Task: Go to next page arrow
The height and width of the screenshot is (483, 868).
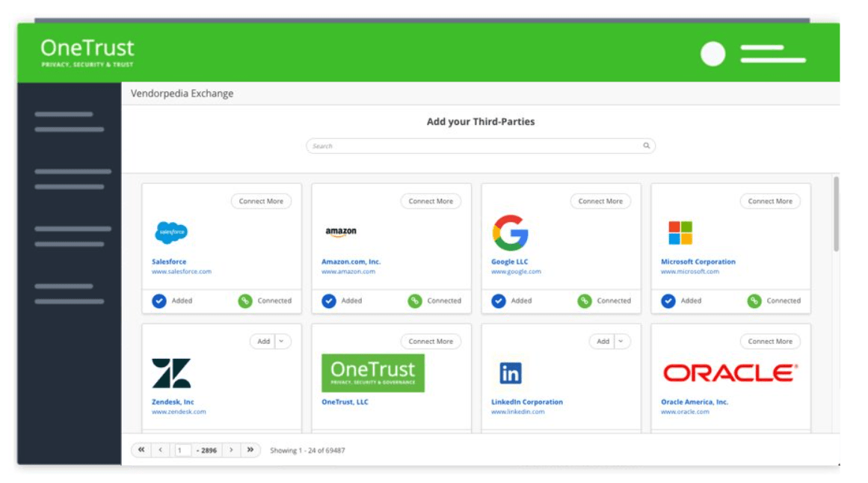Action: coord(232,450)
